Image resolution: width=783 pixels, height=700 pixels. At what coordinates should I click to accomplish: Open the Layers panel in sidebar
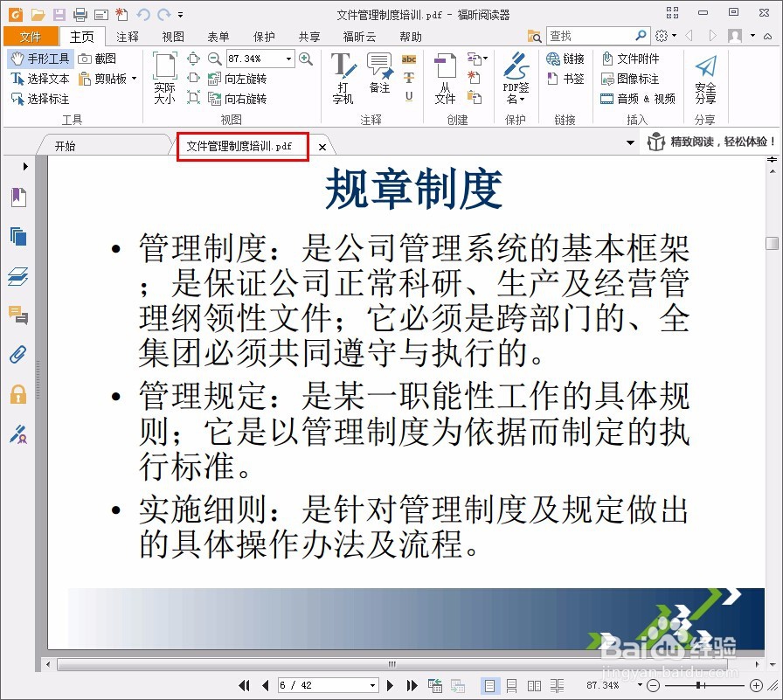[18, 276]
